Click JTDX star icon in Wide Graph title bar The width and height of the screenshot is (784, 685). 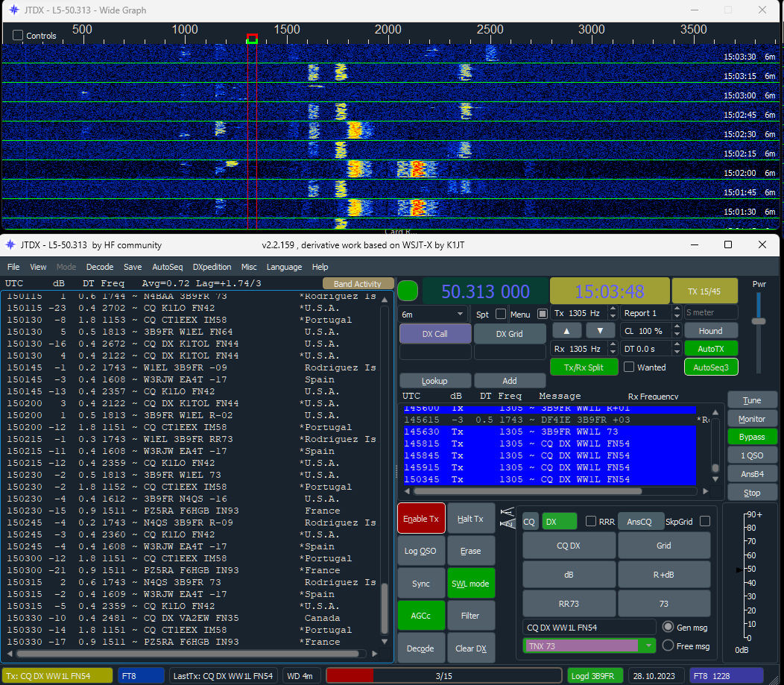point(14,10)
